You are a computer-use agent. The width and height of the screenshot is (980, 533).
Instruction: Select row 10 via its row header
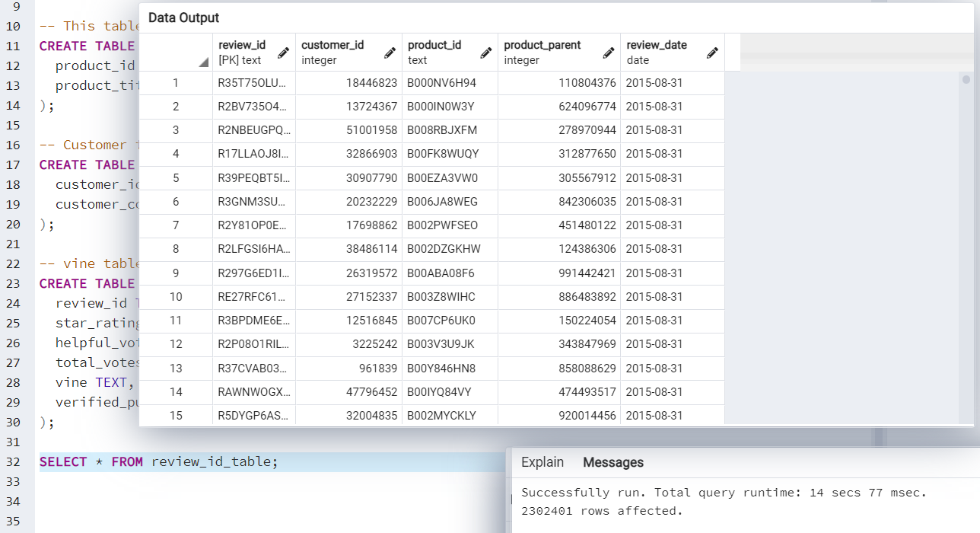pos(177,297)
